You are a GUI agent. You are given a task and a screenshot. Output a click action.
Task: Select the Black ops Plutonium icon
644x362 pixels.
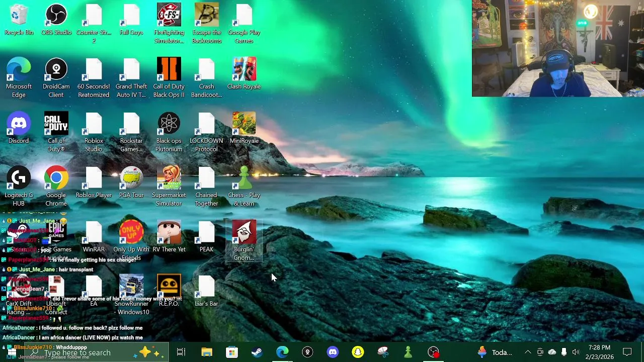pos(169,132)
